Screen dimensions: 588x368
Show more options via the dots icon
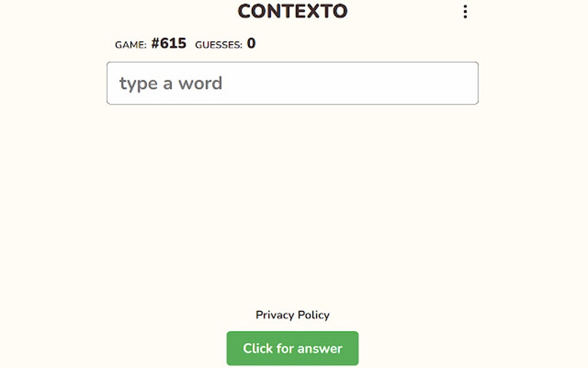pyautogui.click(x=465, y=12)
